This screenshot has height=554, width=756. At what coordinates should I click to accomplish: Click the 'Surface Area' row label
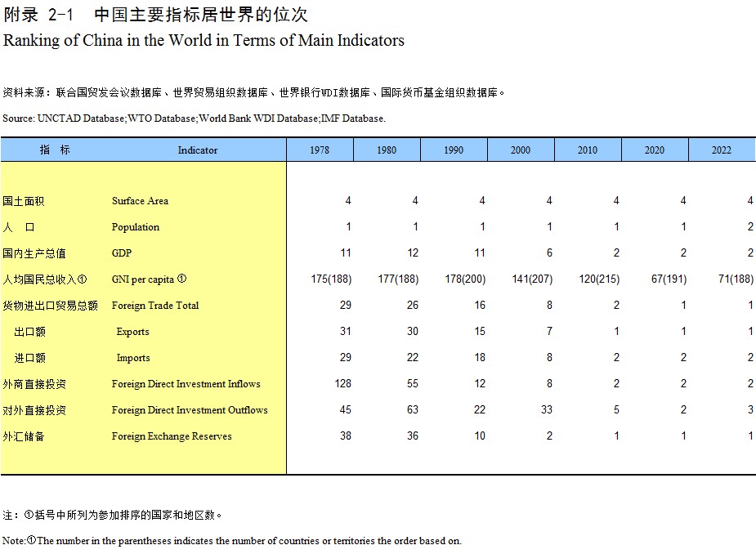140,201
